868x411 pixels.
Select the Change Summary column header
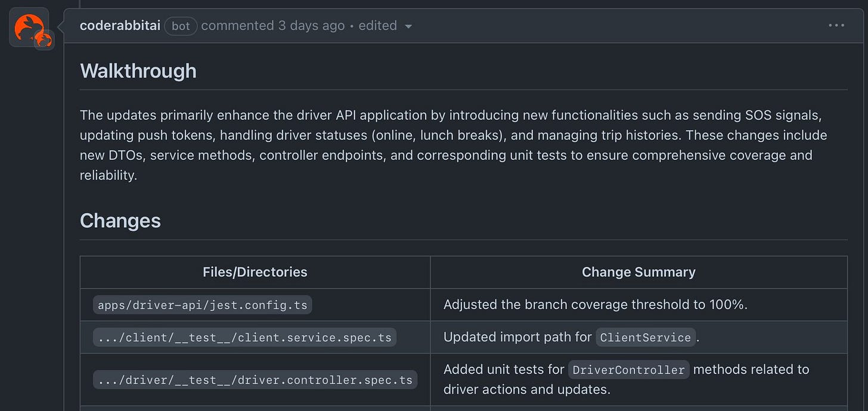coord(638,272)
